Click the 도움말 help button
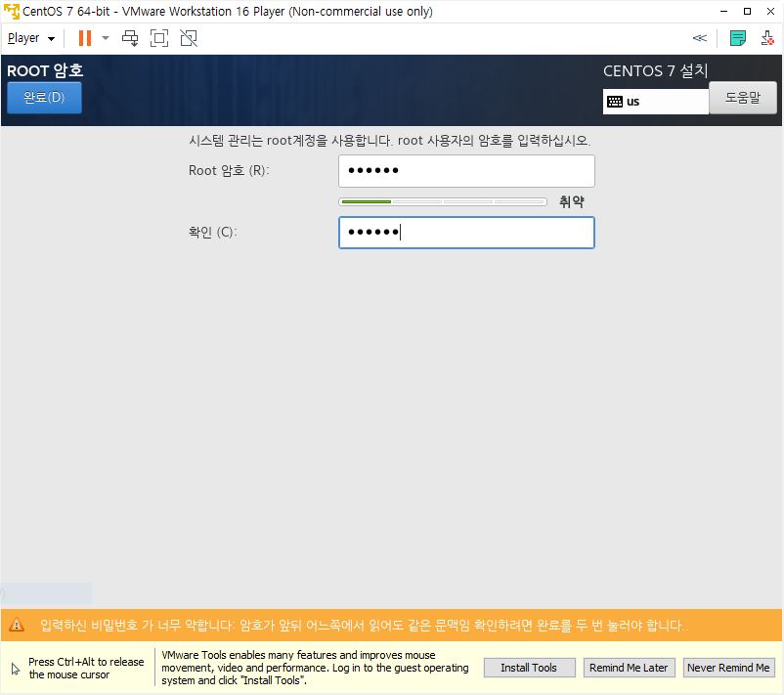 (743, 98)
